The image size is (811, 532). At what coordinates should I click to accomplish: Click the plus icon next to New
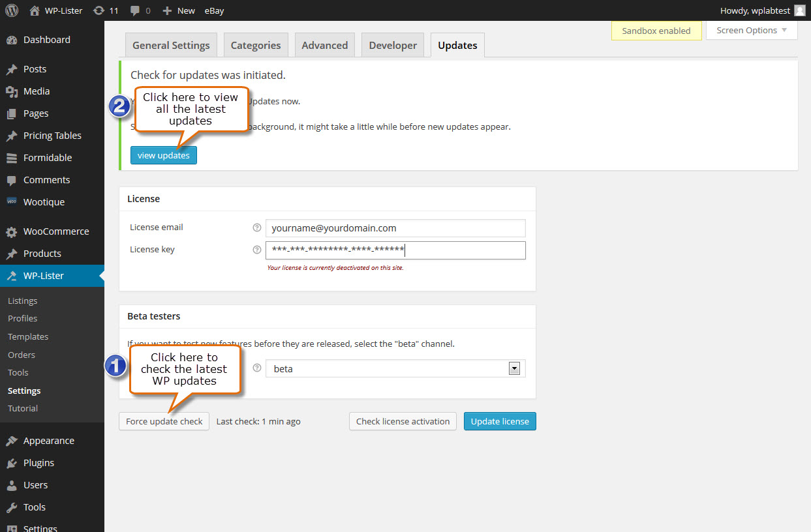point(167,10)
